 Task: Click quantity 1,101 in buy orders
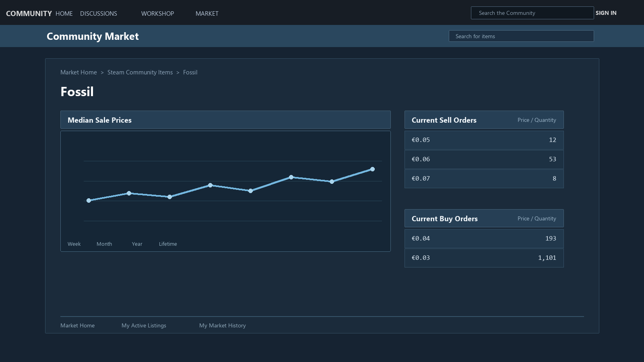(x=547, y=258)
